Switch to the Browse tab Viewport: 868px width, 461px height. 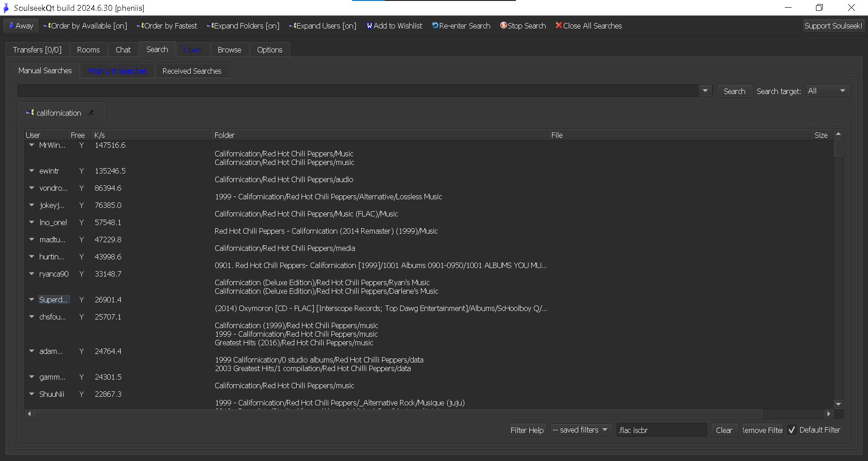pyautogui.click(x=229, y=50)
